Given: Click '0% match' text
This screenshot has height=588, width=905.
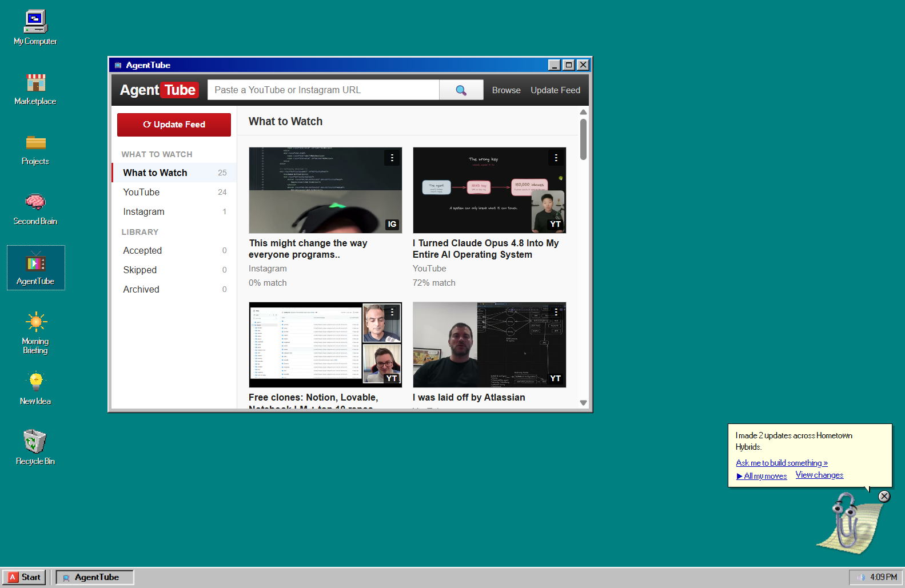Looking at the screenshot, I should (268, 283).
